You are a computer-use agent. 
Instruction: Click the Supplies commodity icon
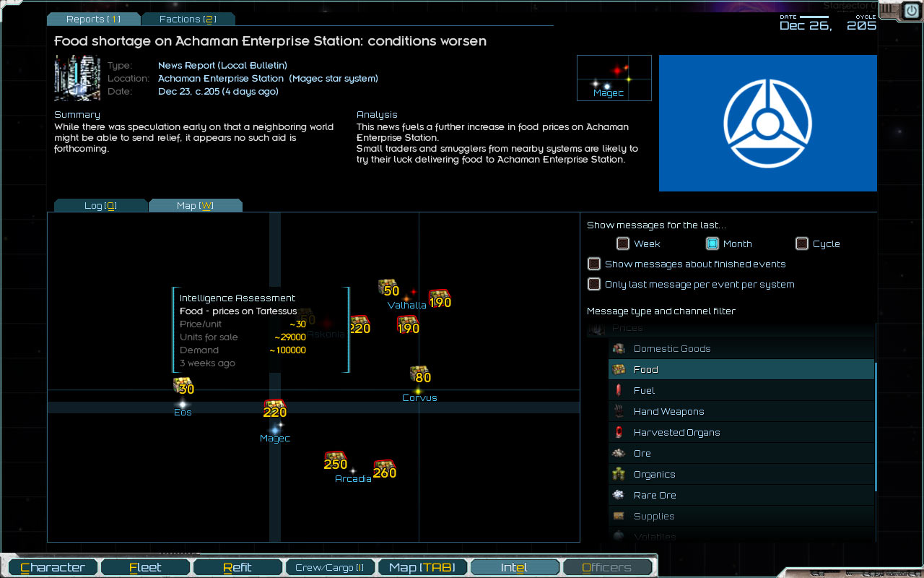pos(619,516)
